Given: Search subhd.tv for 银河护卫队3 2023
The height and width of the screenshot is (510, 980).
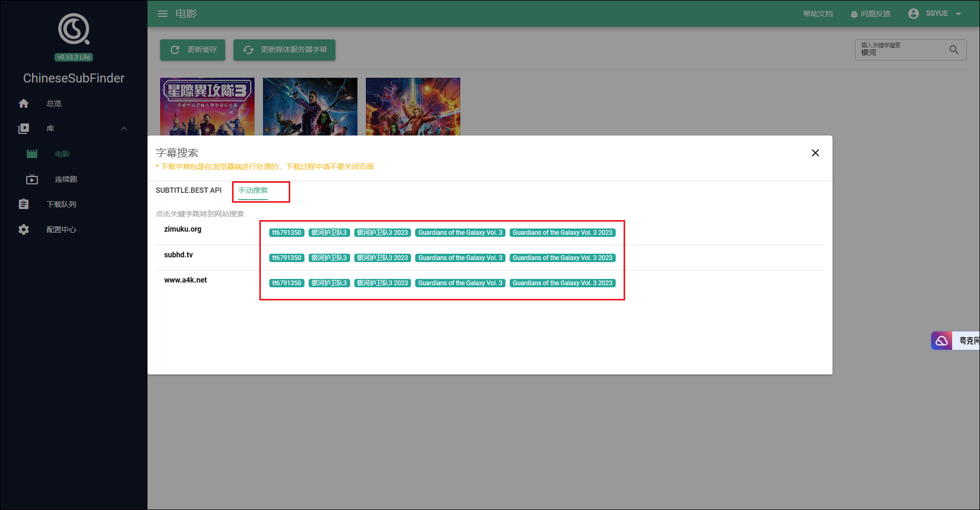Looking at the screenshot, I should pyautogui.click(x=382, y=258).
